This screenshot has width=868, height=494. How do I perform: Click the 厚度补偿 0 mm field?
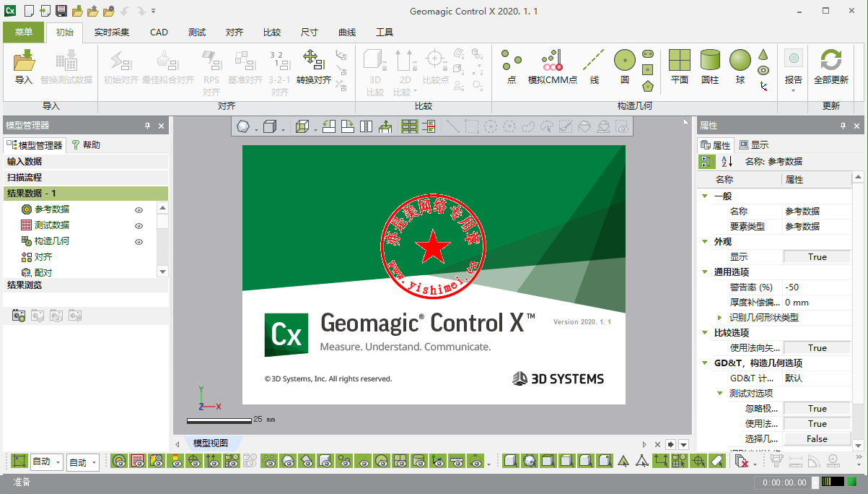(x=817, y=302)
